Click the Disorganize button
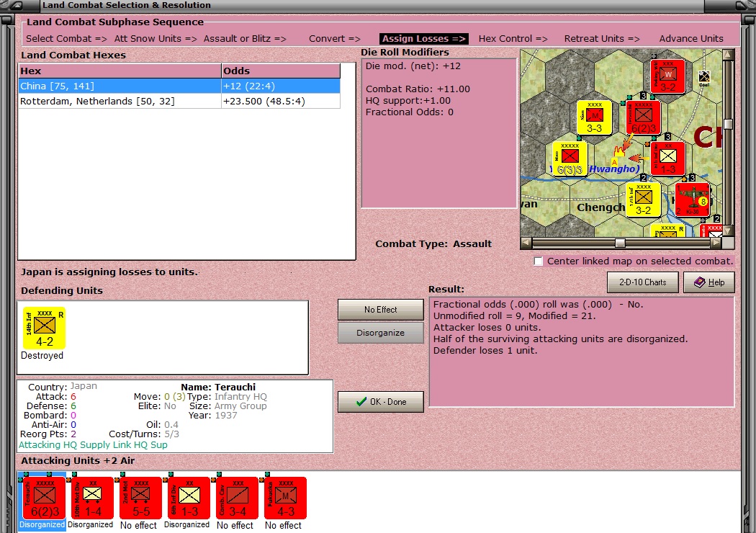The height and width of the screenshot is (533, 756). pyautogui.click(x=380, y=333)
